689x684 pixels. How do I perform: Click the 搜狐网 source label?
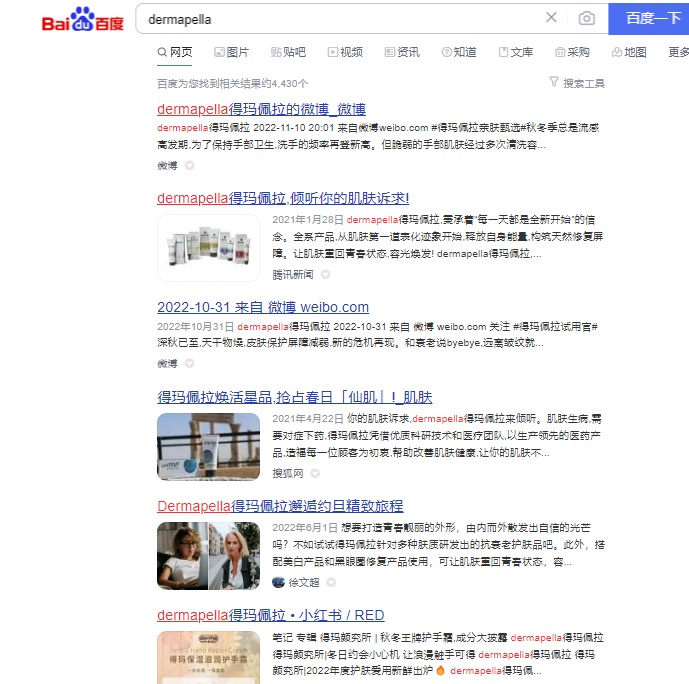[x=288, y=473]
